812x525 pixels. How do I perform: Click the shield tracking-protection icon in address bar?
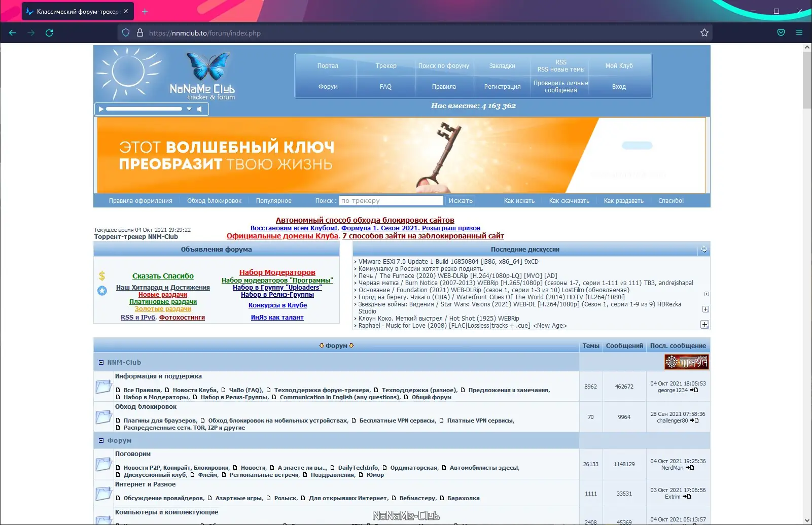point(125,32)
